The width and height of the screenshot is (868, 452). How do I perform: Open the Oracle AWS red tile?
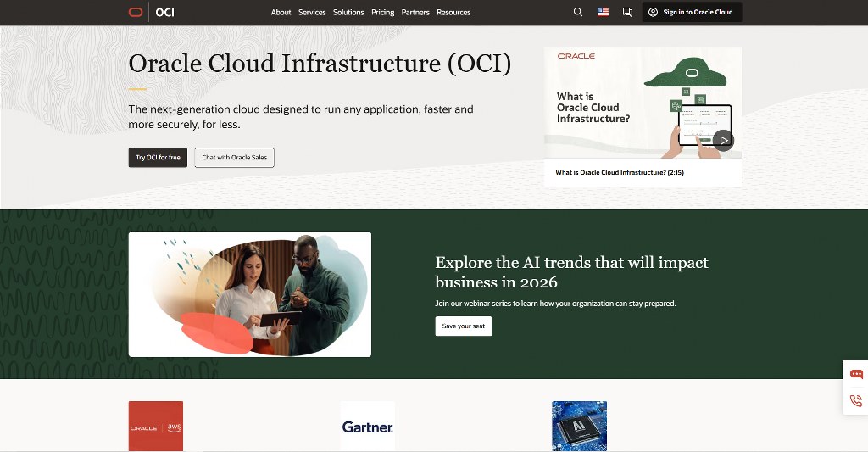156,427
